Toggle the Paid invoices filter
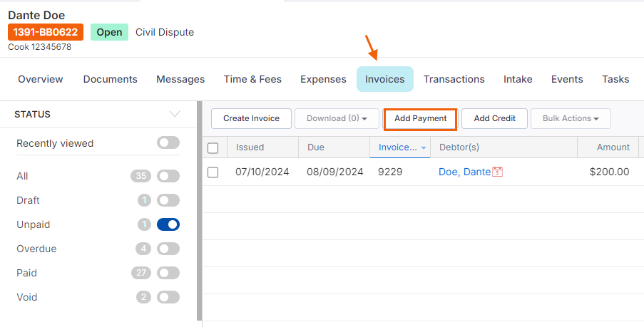 tap(168, 273)
